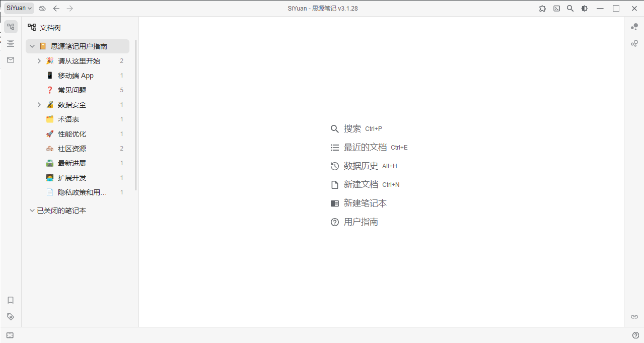Click the help question mark in status bar
This screenshot has width=644, height=343.
pos(635,335)
